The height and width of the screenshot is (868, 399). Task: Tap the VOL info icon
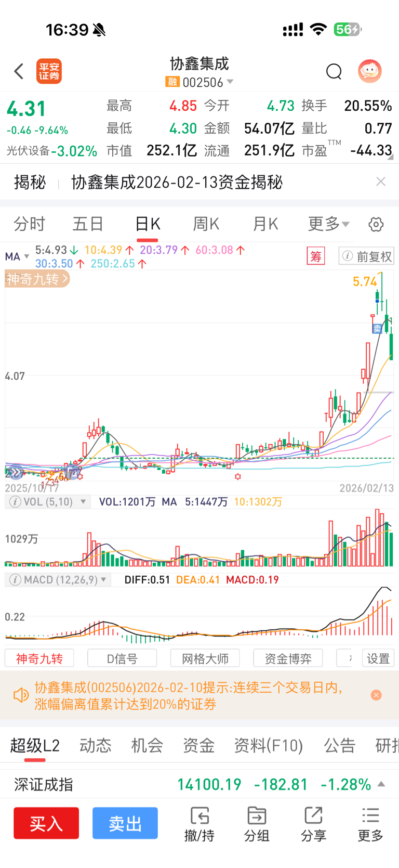[15, 502]
